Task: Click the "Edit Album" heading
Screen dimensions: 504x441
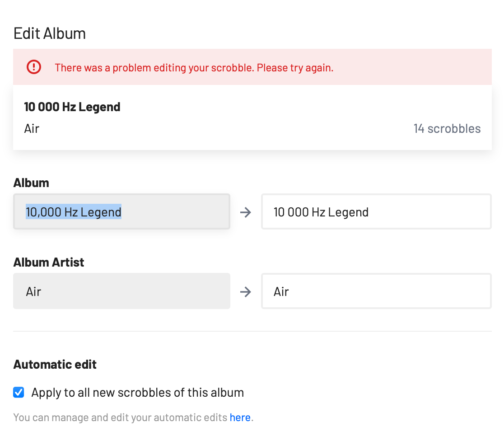Action: pyautogui.click(x=50, y=33)
